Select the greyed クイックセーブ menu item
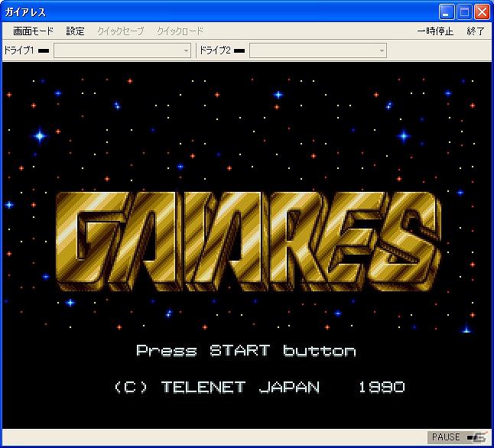Screen dimensions: 494x448 (121, 31)
